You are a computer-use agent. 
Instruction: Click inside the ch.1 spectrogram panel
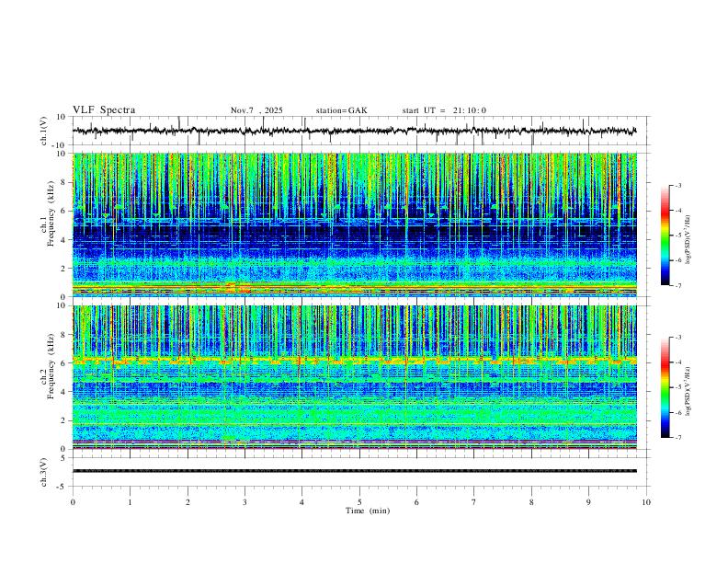click(x=355, y=224)
